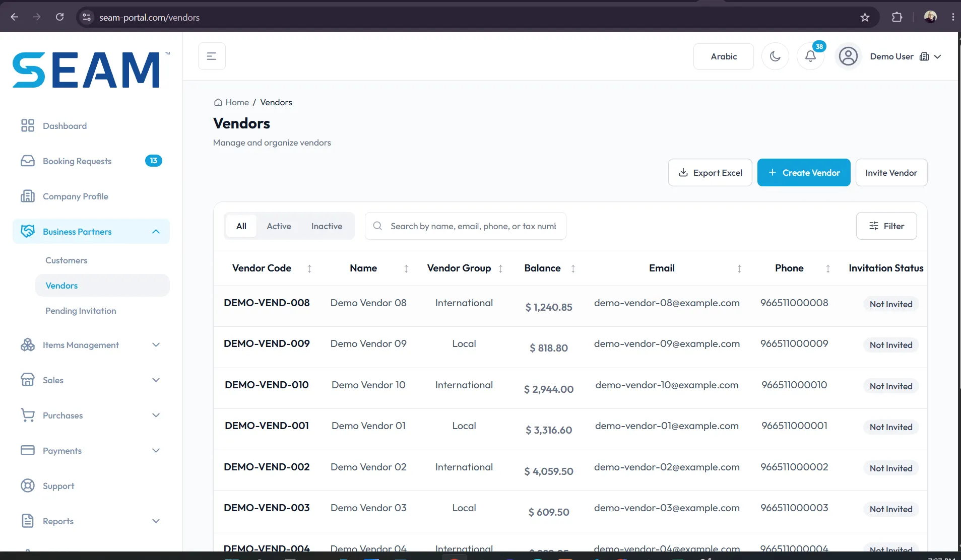Sort by Balance column arrows
Image resolution: width=961 pixels, height=560 pixels.
point(573,269)
